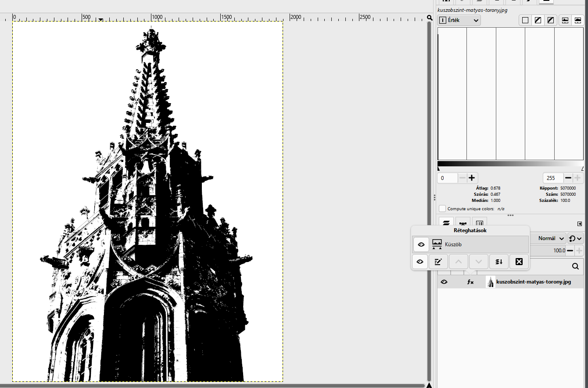Edit the selected Küszöb layer effect
Image resolution: width=588 pixels, height=388 pixels.
pos(438,262)
